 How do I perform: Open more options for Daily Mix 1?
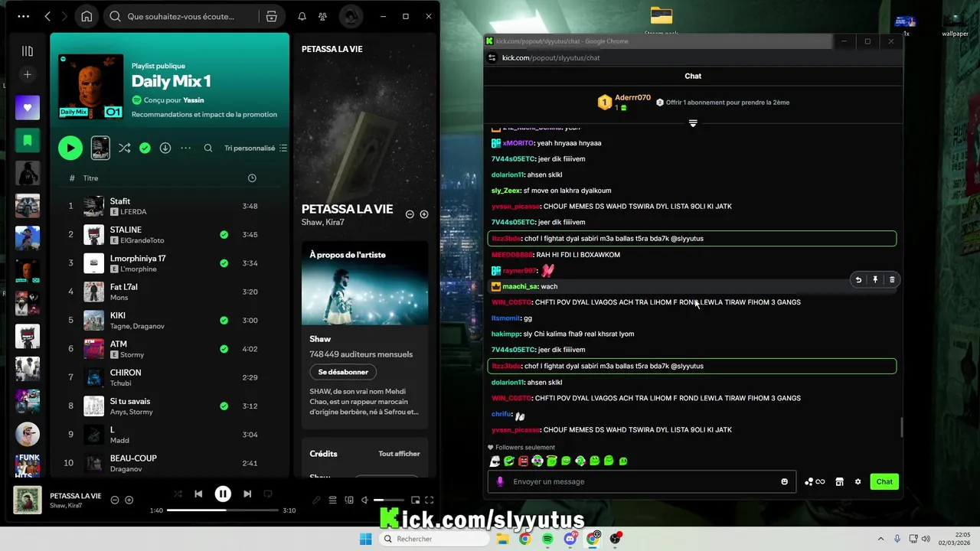[x=185, y=148]
